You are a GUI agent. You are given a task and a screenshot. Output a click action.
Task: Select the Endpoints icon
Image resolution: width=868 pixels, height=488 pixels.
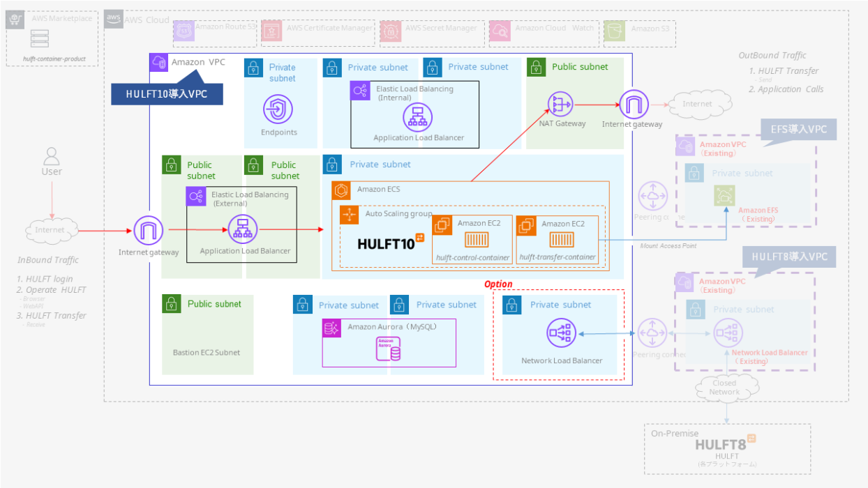(278, 110)
